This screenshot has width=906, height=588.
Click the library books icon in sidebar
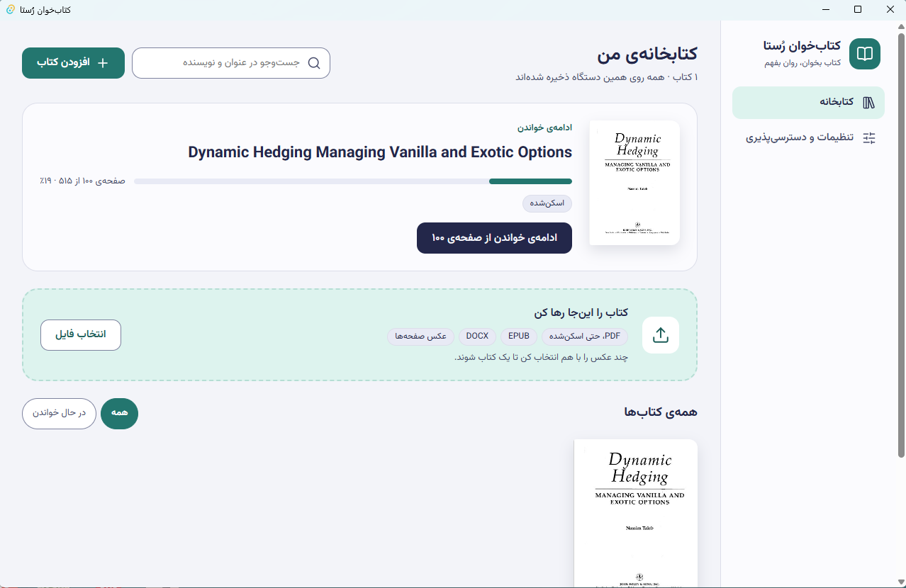coord(868,103)
